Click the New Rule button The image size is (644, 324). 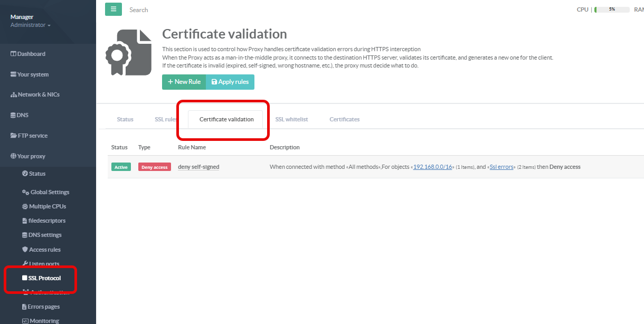coord(184,82)
